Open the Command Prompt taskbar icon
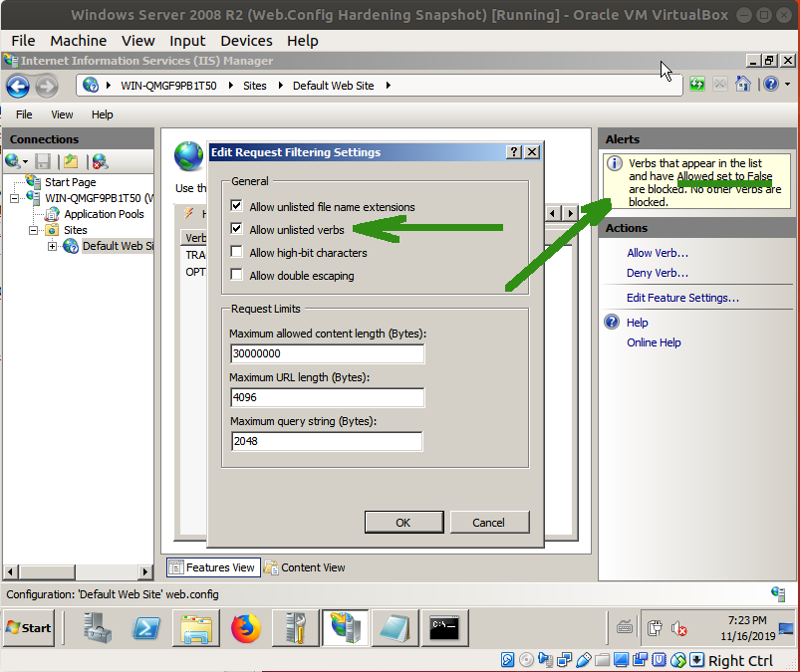 (x=444, y=628)
